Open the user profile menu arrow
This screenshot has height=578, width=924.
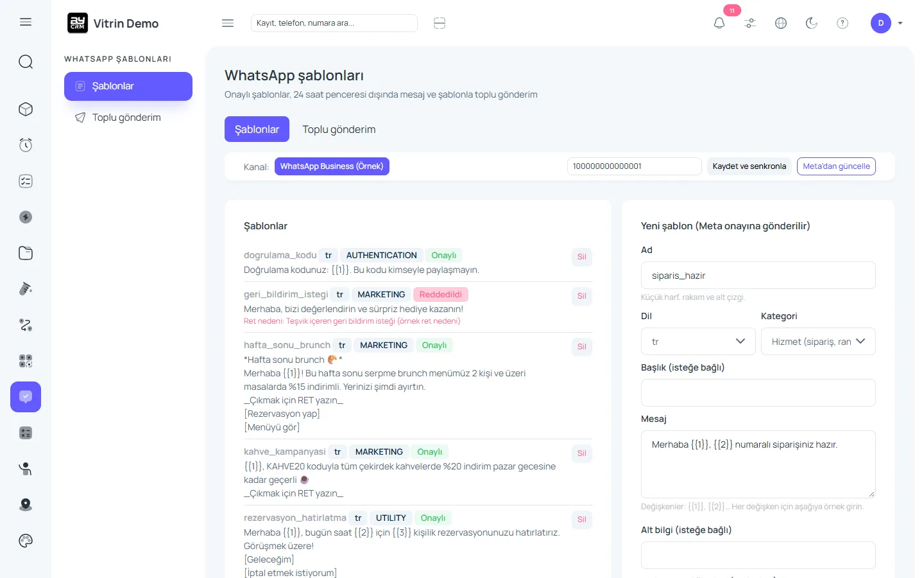[900, 23]
